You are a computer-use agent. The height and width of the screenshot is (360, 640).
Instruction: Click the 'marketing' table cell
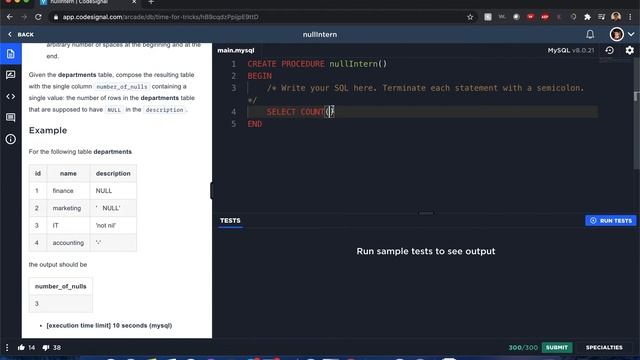(67, 208)
